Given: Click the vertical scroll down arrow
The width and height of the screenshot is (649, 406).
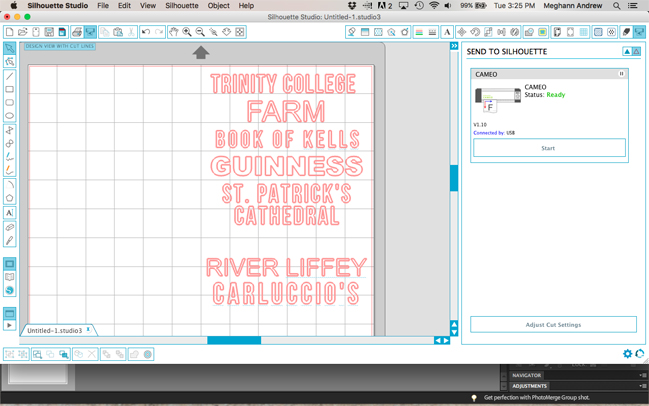Looking at the screenshot, I should coord(454,332).
